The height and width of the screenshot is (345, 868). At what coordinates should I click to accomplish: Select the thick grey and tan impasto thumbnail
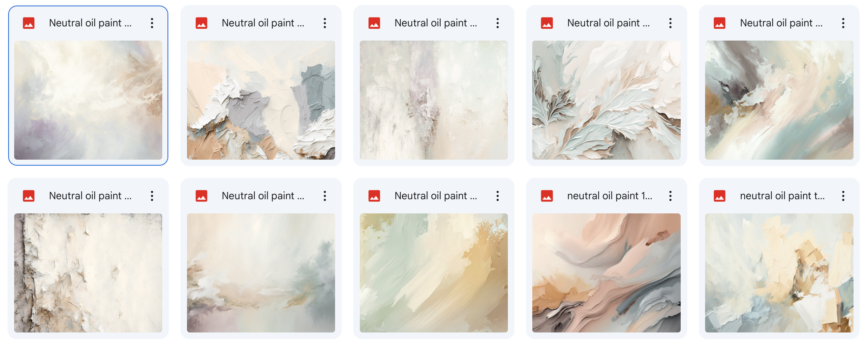click(261, 100)
